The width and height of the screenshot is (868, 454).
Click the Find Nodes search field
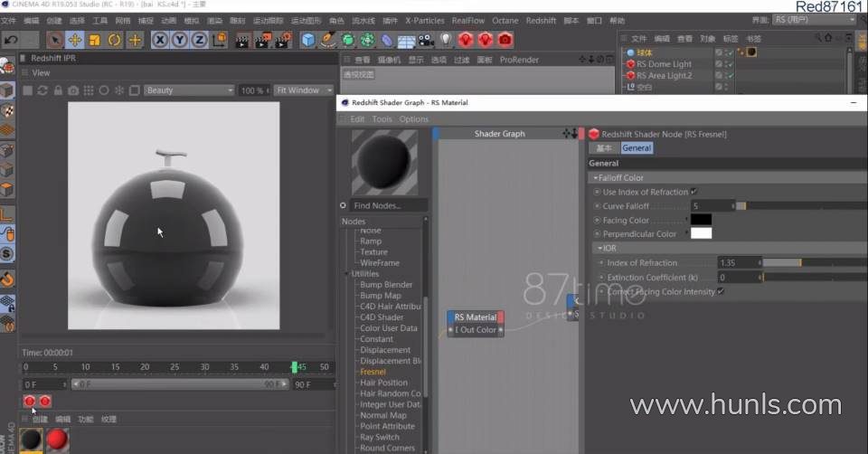coord(389,205)
